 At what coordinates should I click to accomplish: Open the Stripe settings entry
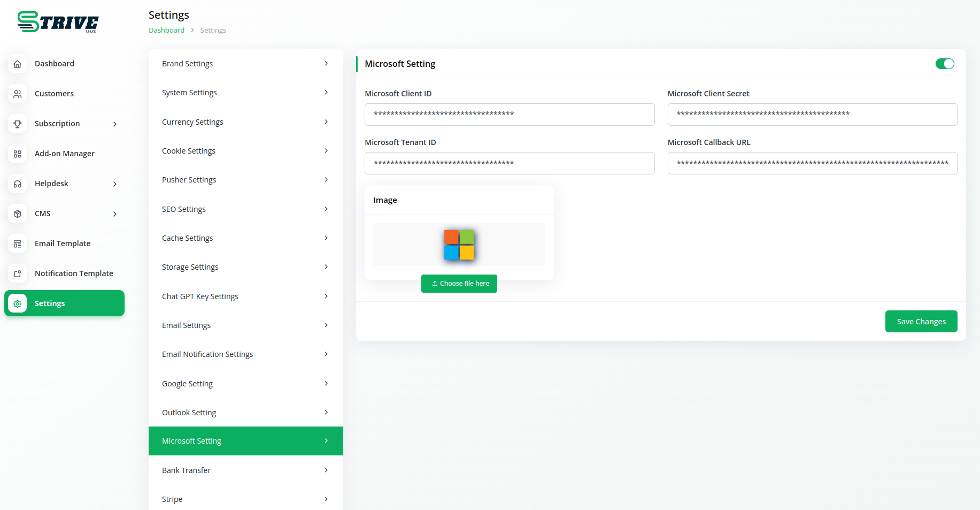(245, 499)
